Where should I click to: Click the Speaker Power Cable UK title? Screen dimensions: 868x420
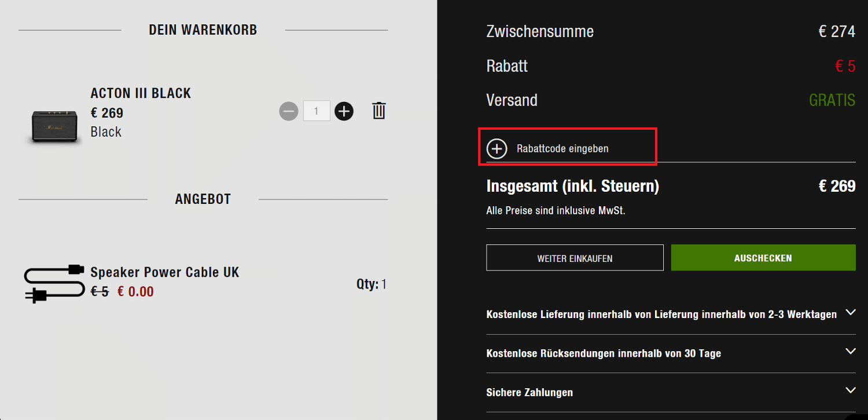coord(165,272)
